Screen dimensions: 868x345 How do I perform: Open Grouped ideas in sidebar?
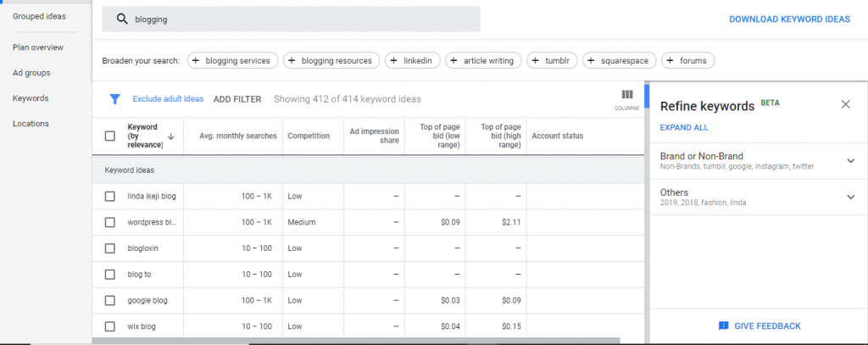(39, 16)
